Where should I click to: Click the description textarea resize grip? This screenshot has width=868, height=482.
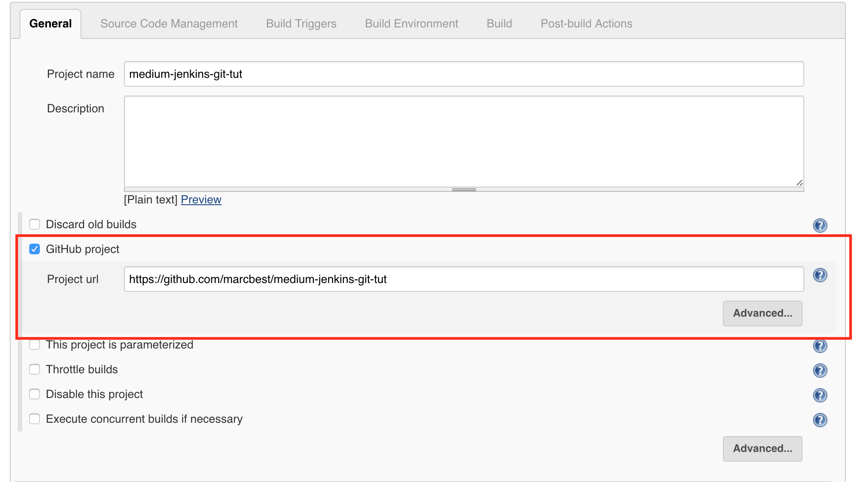tap(799, 183)
